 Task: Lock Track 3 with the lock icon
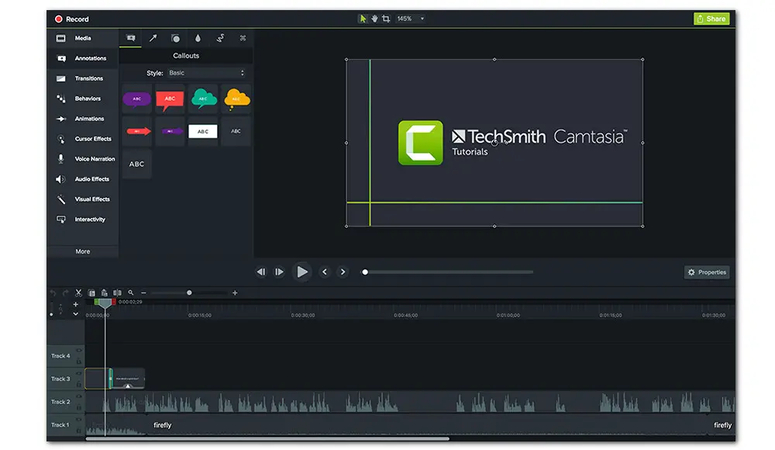point(79,384)
